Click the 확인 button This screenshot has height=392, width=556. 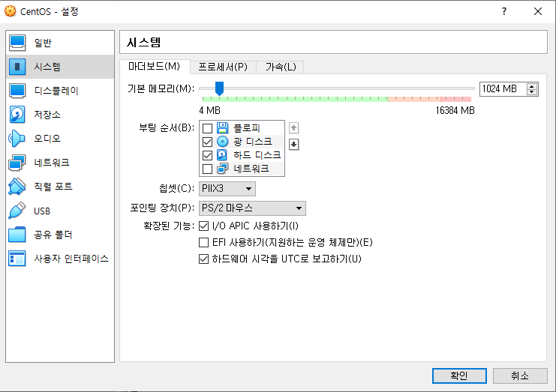tap(459, 376)
